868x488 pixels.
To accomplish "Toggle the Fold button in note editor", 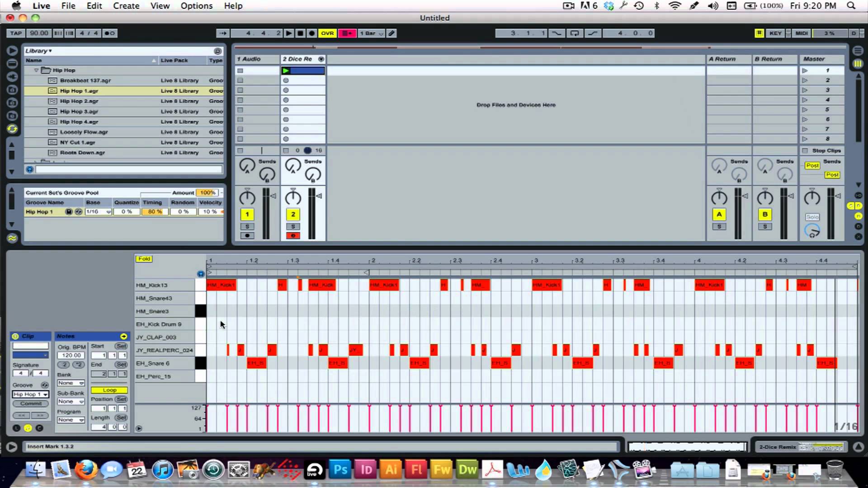I will [144, 259].
